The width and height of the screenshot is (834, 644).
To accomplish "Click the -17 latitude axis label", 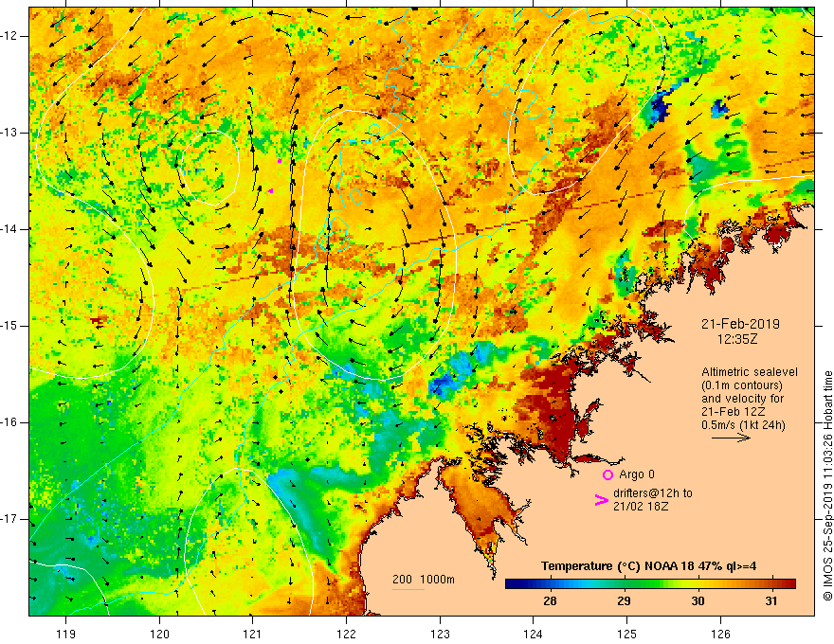I will [9, 519].
